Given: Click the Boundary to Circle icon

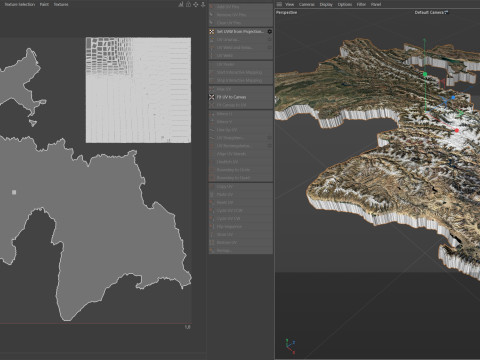Looking at the screenshot, I should click(x=211, y=170).
